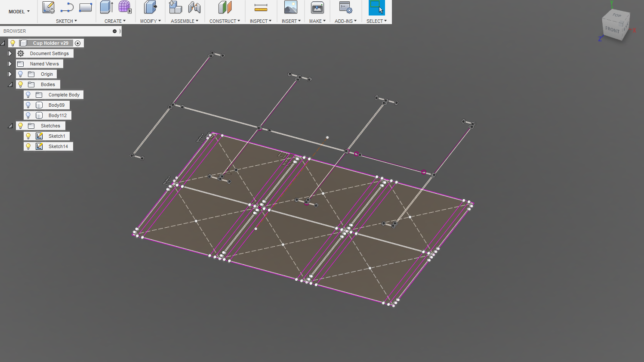This screenshot has height=362, width=644.
Task: Launch the Scripts and Add-Ins icon
Action: point(345,7)
